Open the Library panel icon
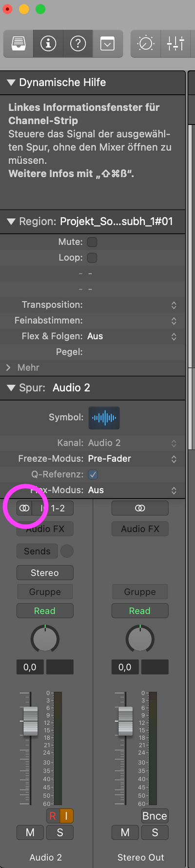 tap(19, 44)
